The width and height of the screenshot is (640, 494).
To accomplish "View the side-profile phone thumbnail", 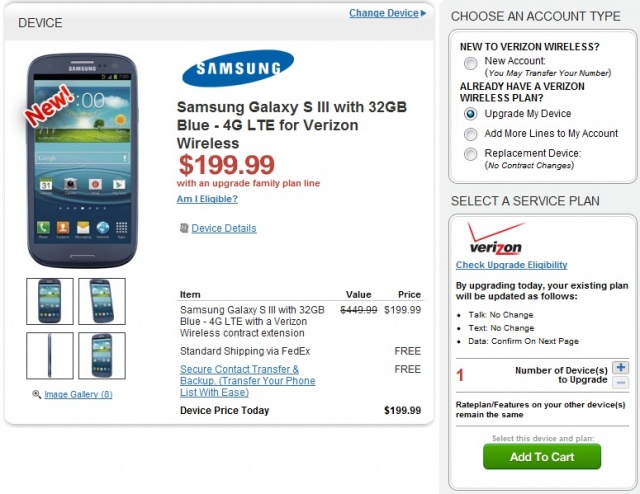I will (x=50, y=356).
